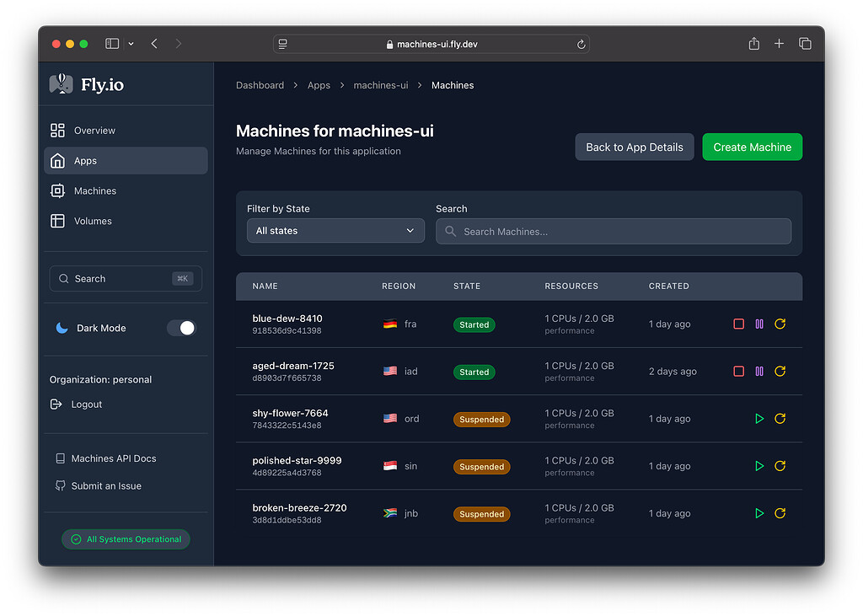Restart the shy-flower-7664 machine
Viewport: 863px width, 616px height.
pos(780,418)
